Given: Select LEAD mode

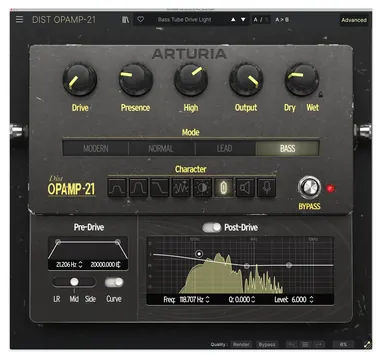Looking at the screenshot, I should [224, 148].
